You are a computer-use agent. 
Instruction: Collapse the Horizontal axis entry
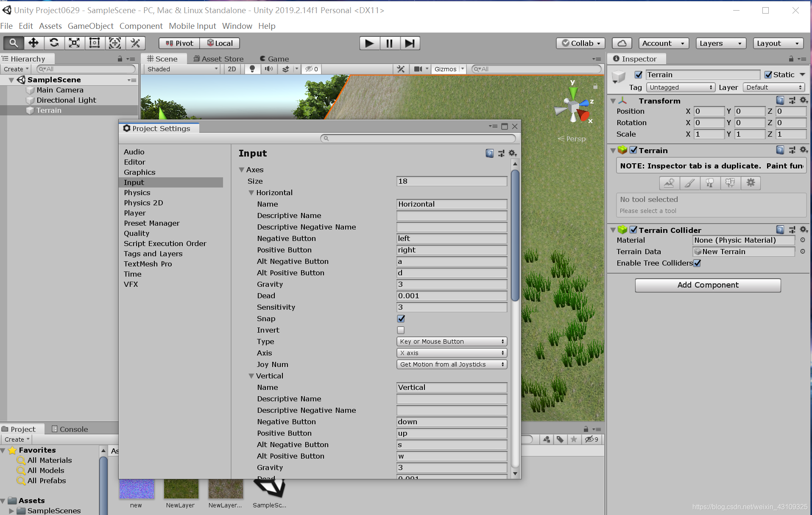click(251, 193)
